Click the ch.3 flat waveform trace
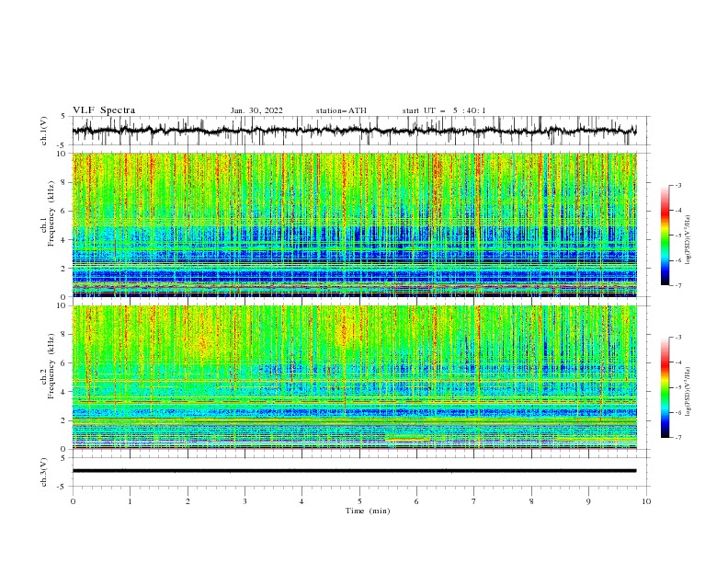Viewport: 728px width, 563px height. pyautogui.click(x=354, y=471)
